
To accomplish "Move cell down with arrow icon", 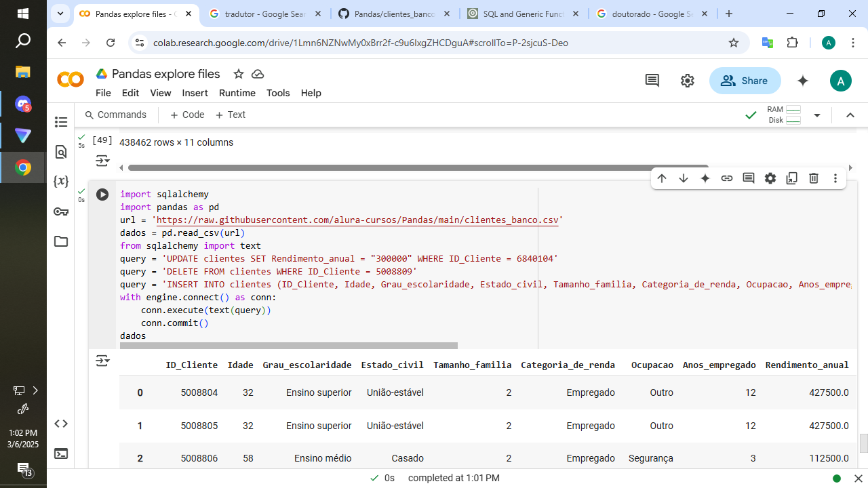I will coord(684,178).
